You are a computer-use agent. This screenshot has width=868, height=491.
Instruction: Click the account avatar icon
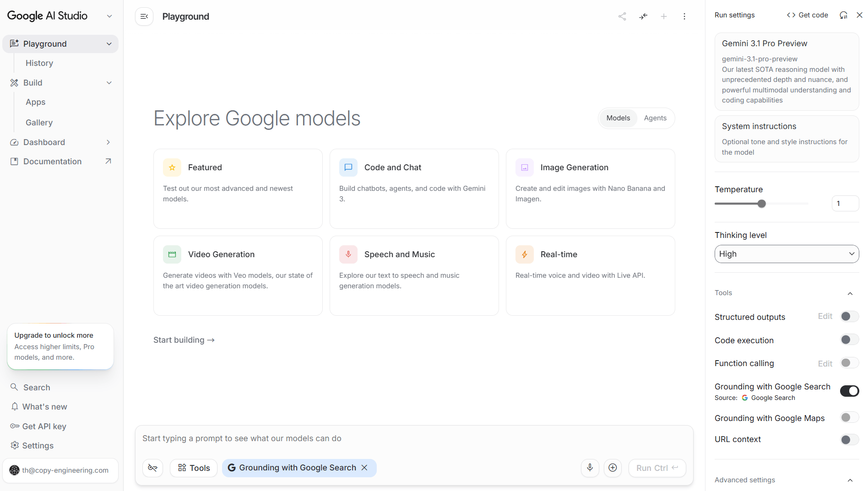tap(15, 470)
